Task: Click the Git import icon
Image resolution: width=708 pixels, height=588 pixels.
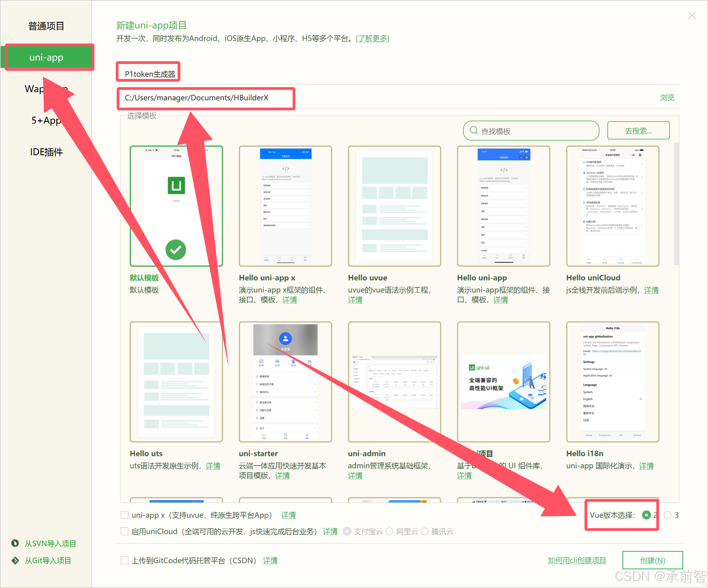Action: (x=15, y=560)
